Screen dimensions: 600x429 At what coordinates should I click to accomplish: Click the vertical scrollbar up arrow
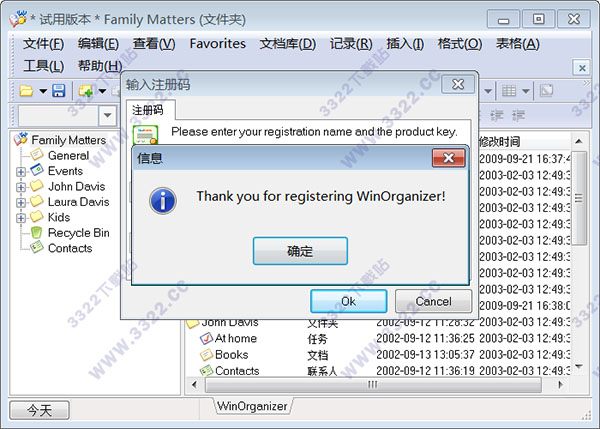[x=579, y=142]
